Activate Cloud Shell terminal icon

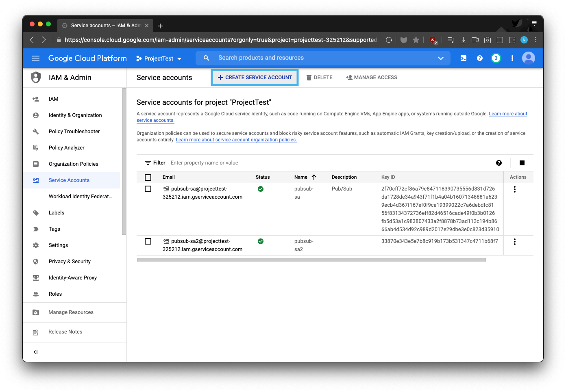pos(464,58)
